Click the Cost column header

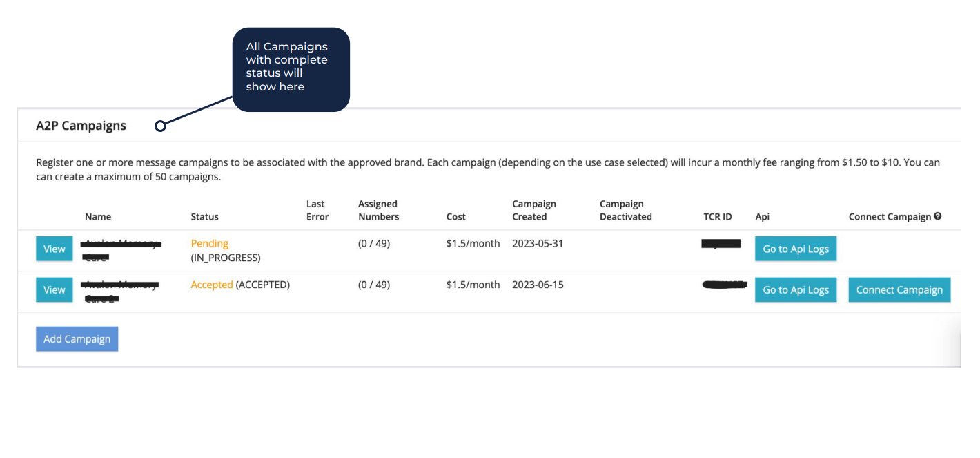(455, 216)
